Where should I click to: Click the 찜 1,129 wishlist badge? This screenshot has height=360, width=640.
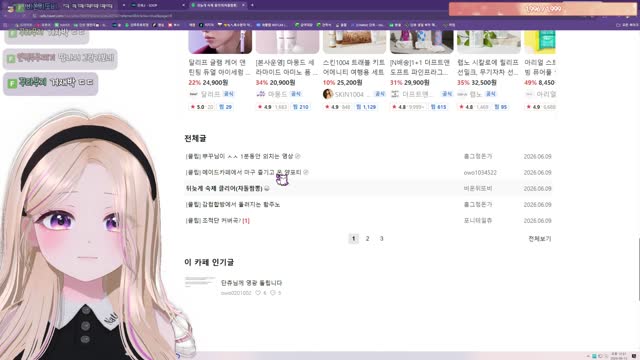366,107
